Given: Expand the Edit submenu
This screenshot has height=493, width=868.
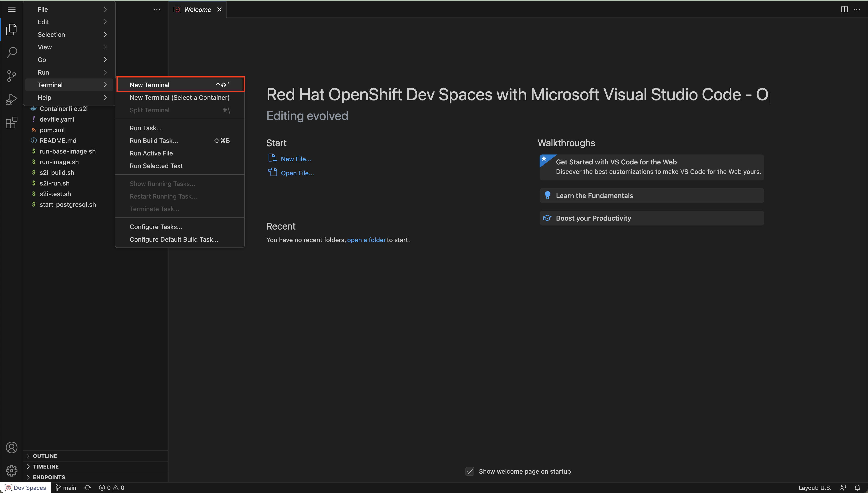Looking at the screenshot, I should coord(70,22).
